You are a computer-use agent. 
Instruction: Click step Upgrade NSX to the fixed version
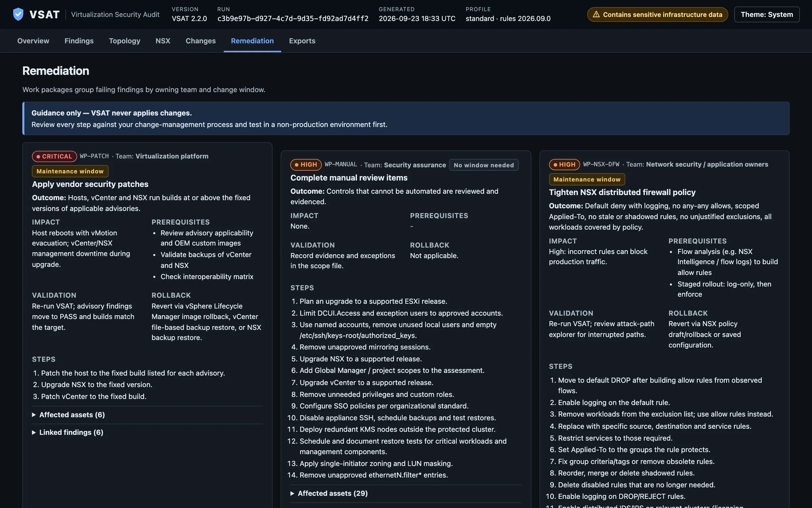(97, 385)
